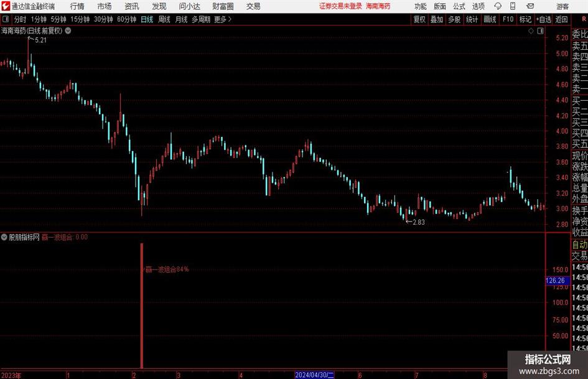Open the 发现 menu

tap(159, 6)
